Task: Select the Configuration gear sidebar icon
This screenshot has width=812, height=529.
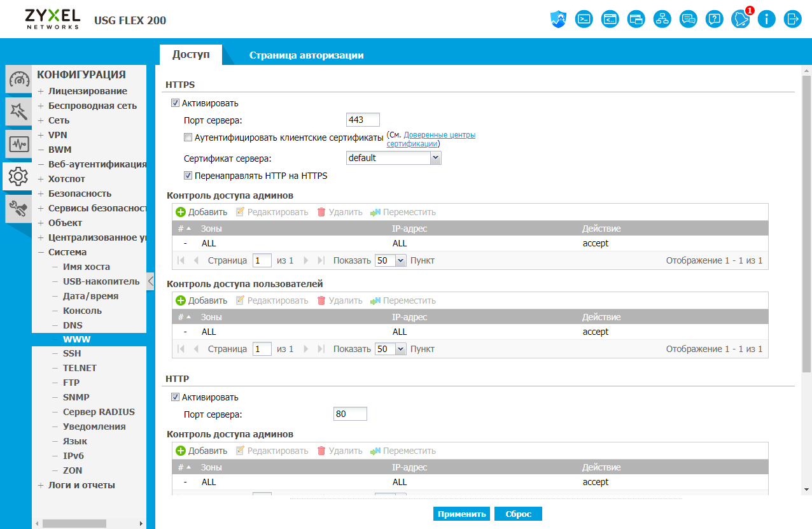Action: (18, 176)
